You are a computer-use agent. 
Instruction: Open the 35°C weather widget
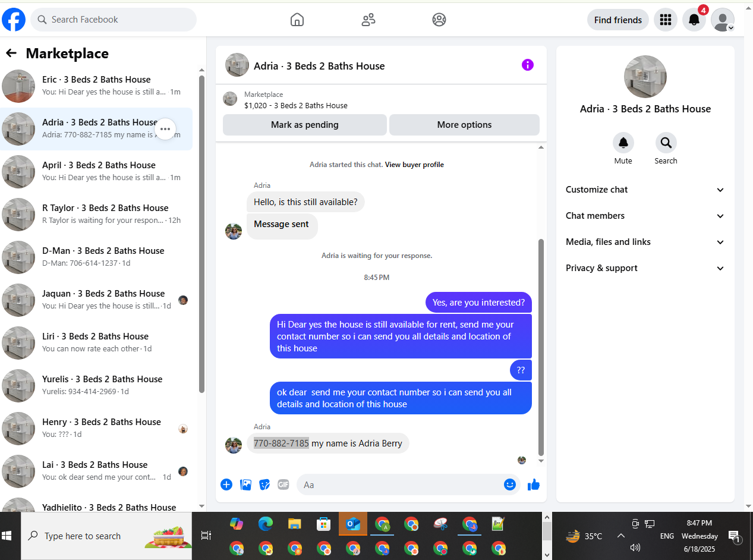(x=584, y=536)
